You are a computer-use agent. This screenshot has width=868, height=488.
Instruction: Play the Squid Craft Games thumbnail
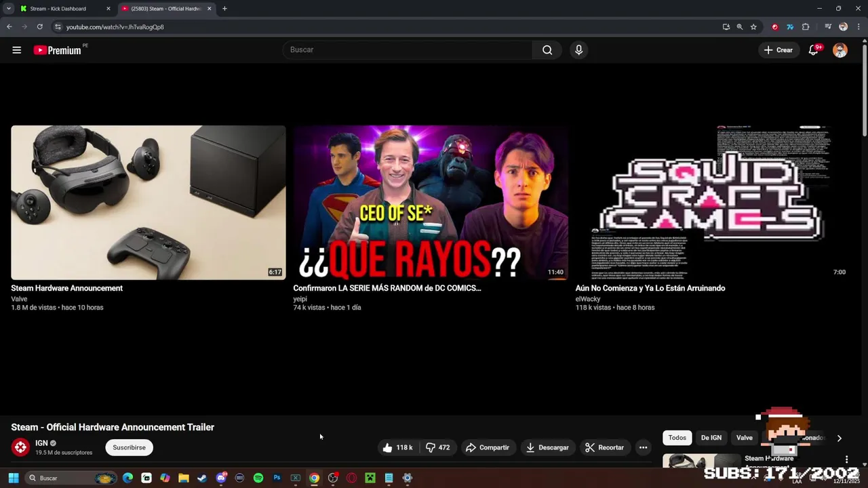[x=713, y=202]
